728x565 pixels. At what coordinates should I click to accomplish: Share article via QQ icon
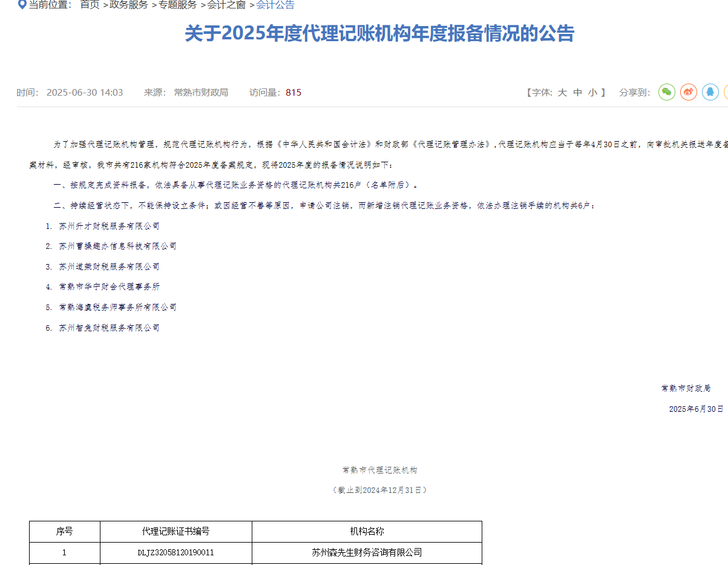(710, 92)
